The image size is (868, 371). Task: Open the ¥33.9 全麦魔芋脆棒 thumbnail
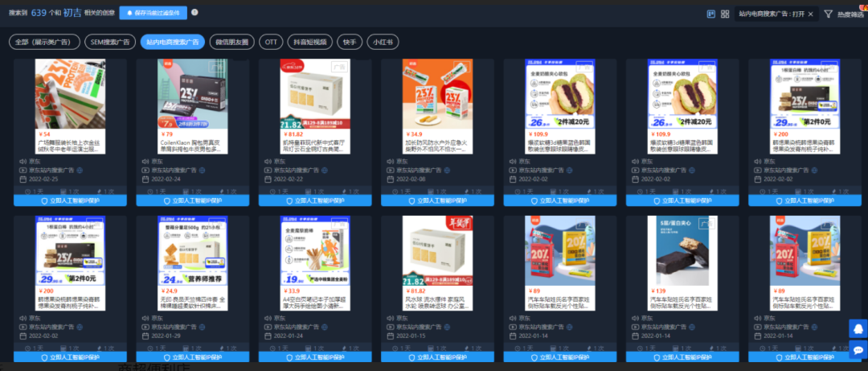315,250
